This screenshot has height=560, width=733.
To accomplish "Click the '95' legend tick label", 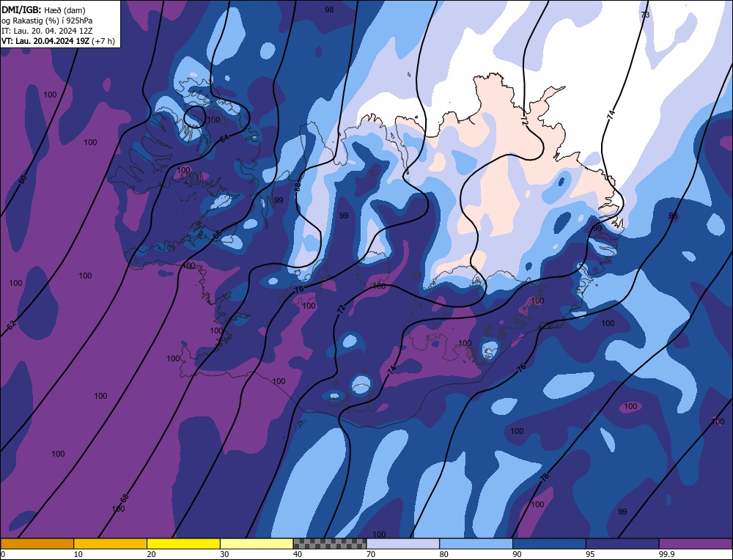I will pyautogui.click(x=591, y=554).
